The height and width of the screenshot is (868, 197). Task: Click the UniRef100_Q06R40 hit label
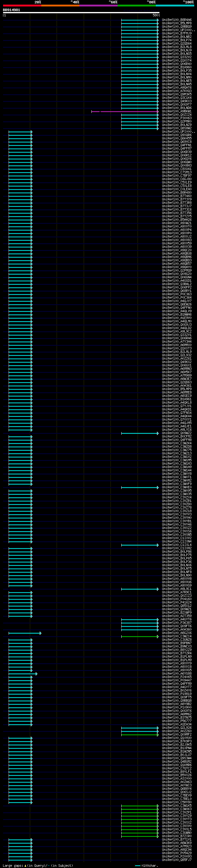pyautogui.click(x=177, y=64)
